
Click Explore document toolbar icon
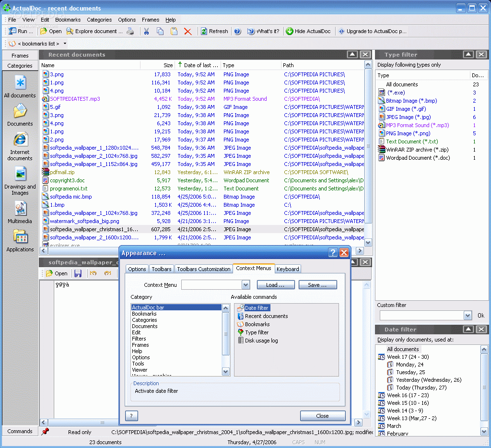click(70, 31)
